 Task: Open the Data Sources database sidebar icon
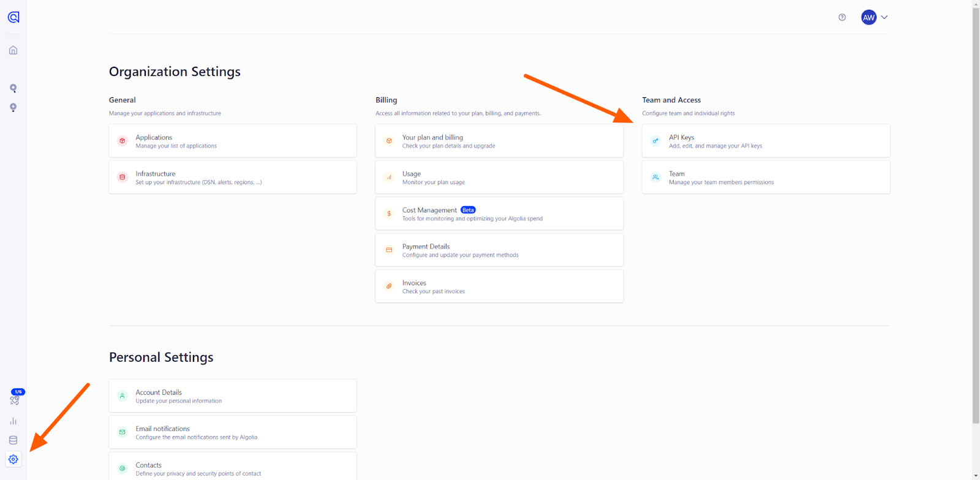pyautogui.click(x=13, y=440)
